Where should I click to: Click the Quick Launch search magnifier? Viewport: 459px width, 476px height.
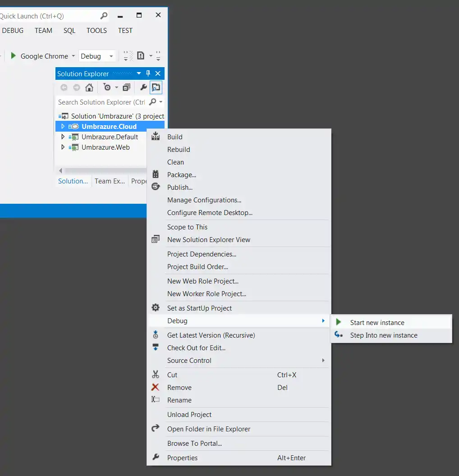(104, 16)
